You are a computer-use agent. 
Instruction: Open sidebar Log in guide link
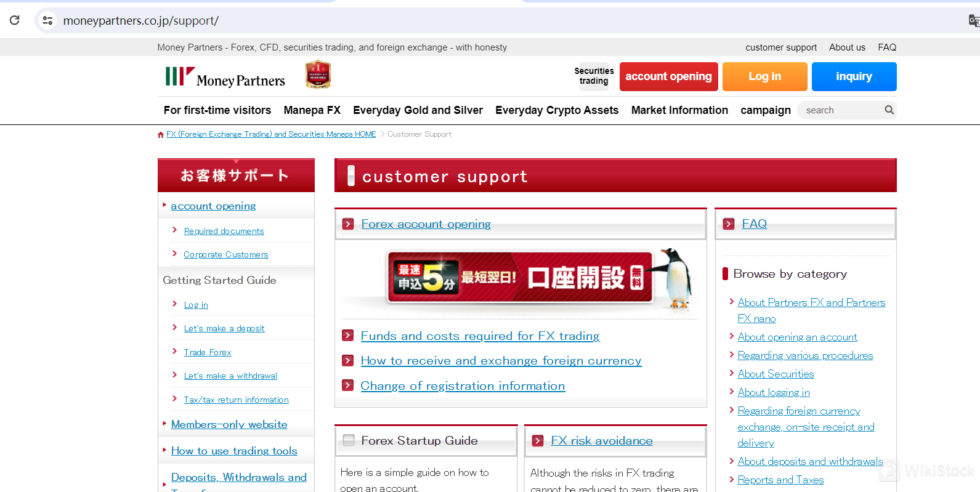(x=196, y=305)
